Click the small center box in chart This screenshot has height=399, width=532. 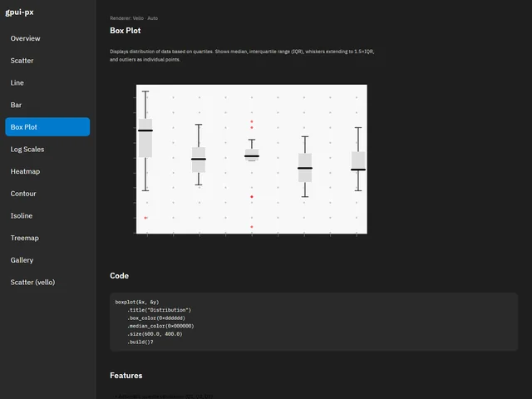tap(252, 155)
